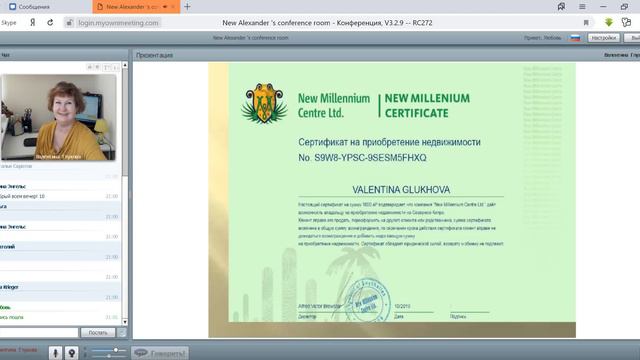
Task: Click the certificate number S9W8-YPSC-9SESM5FHXQ
Action: click(x=370, y=158)
